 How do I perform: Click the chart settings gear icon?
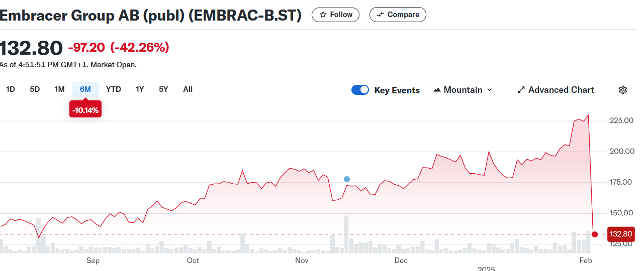(623, 90)
